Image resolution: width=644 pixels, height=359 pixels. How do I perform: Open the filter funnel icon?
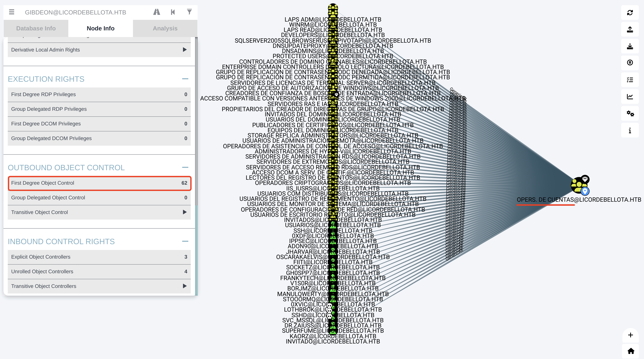189,12
